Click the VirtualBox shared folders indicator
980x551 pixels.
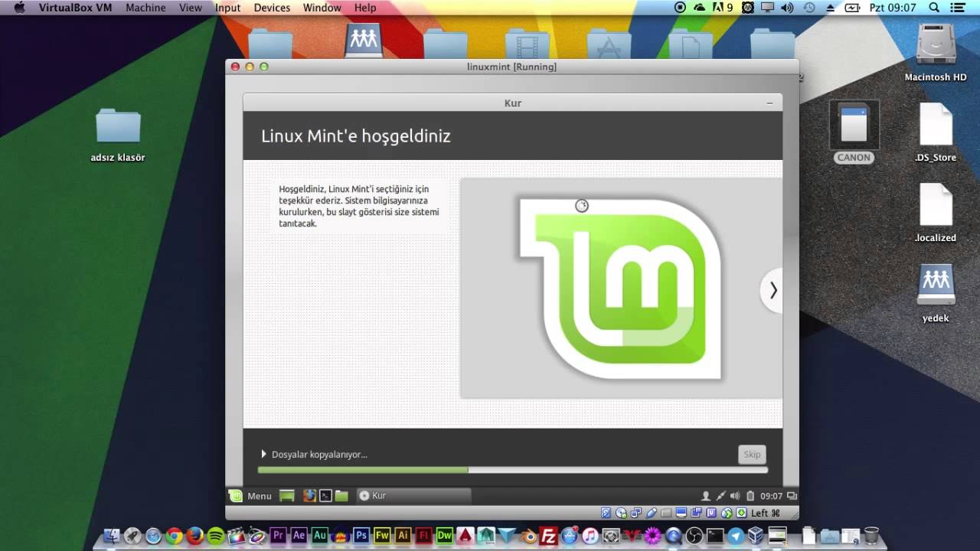tap(666, 513)
